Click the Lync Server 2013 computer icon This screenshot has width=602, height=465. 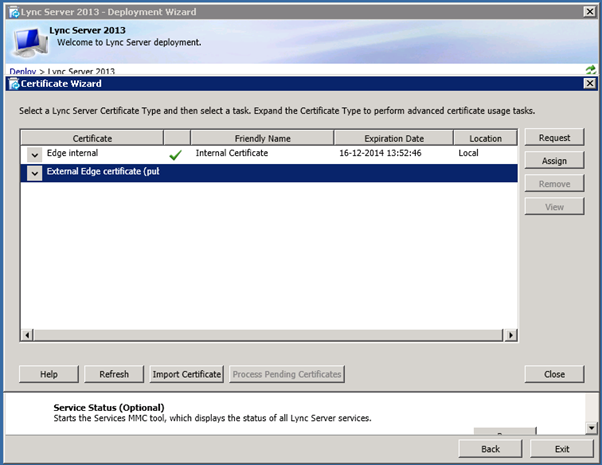click(x=28, y=40)
